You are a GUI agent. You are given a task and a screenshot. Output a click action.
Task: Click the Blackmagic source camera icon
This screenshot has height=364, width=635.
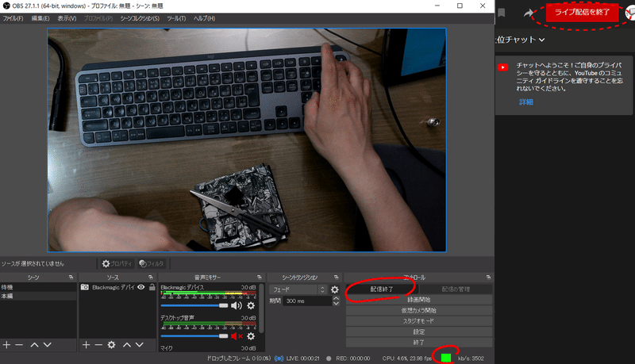click(85, 287)
